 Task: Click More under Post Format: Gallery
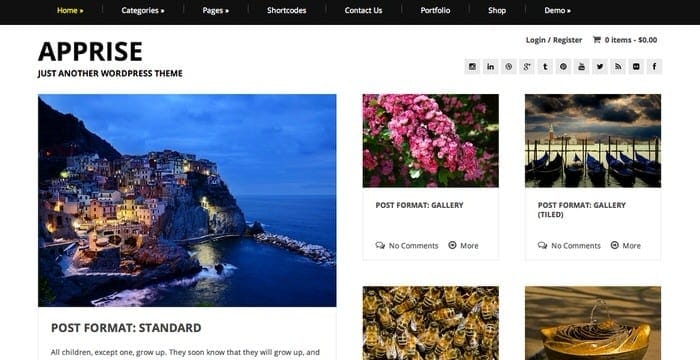pyautogui.click(x=469, y=246)
